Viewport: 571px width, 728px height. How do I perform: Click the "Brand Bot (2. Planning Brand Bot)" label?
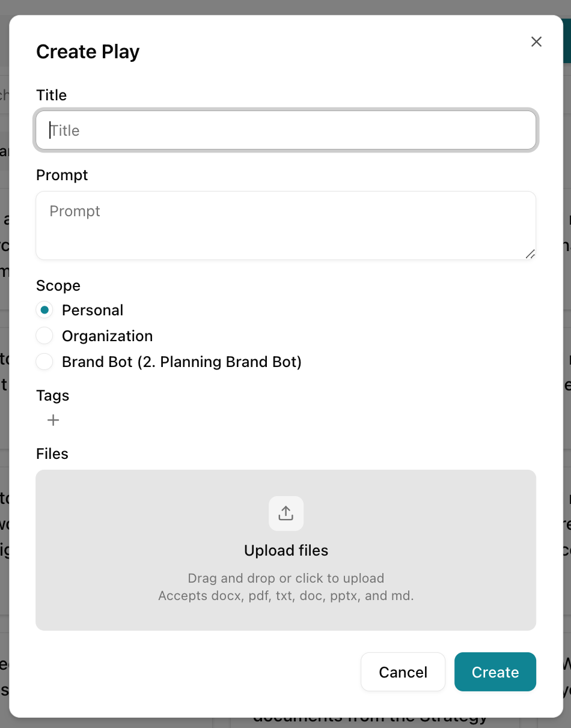(x=182, y=362)
